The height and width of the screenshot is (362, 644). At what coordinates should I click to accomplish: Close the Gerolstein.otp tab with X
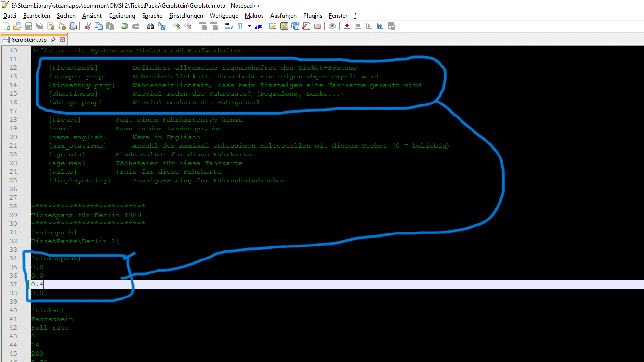coord(62,39)
